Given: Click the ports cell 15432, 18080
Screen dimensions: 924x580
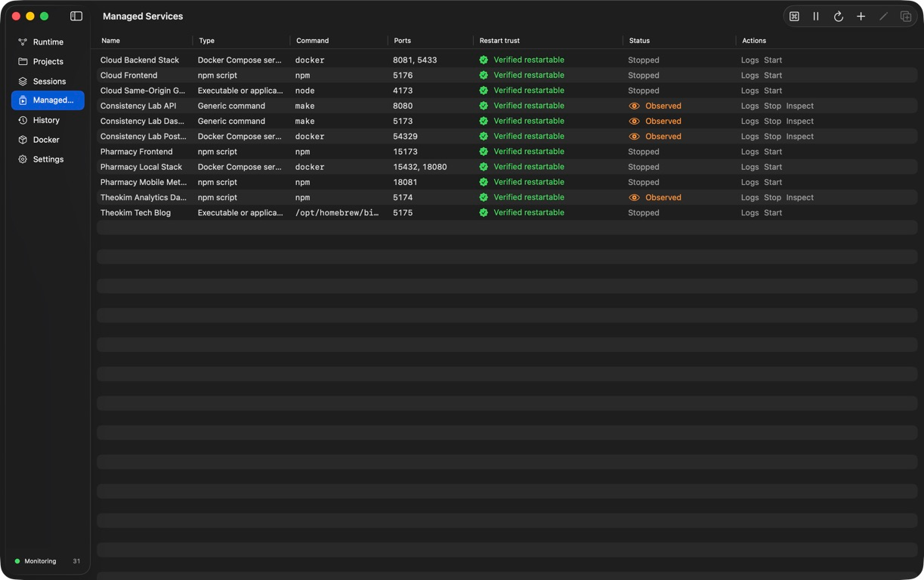Looking at the screenshot, I should click(419, 167).
